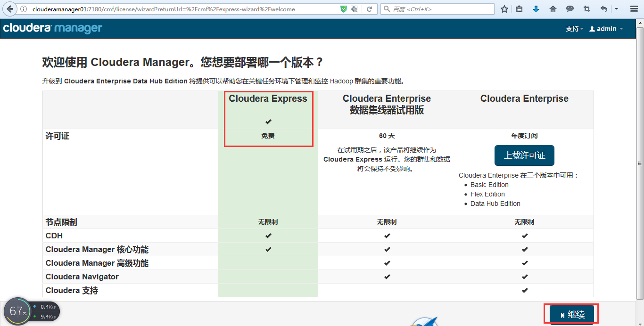Click the 上载许可证 upload license button
Image resolution: width=644 pixels, height=326 pixels.
[x=524, y=155]
